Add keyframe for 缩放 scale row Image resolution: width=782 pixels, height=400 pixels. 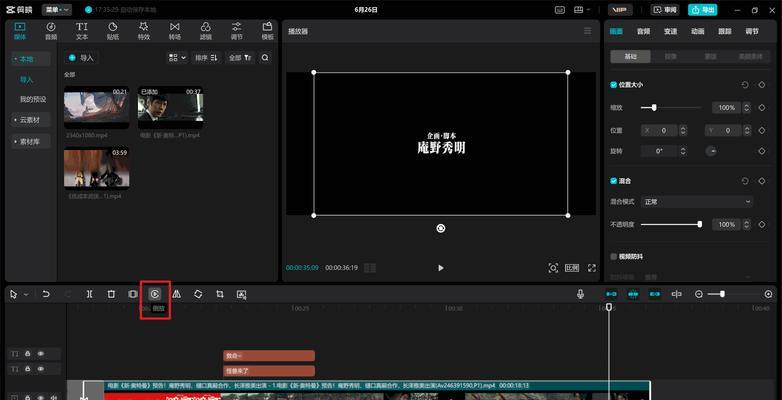click(x=762, y=108)
